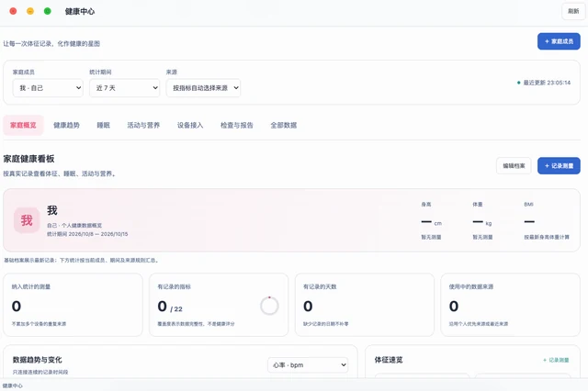Click the green + 记录测量 link in 体征速览
588x391 pixels.
click(x=556, y=360)
